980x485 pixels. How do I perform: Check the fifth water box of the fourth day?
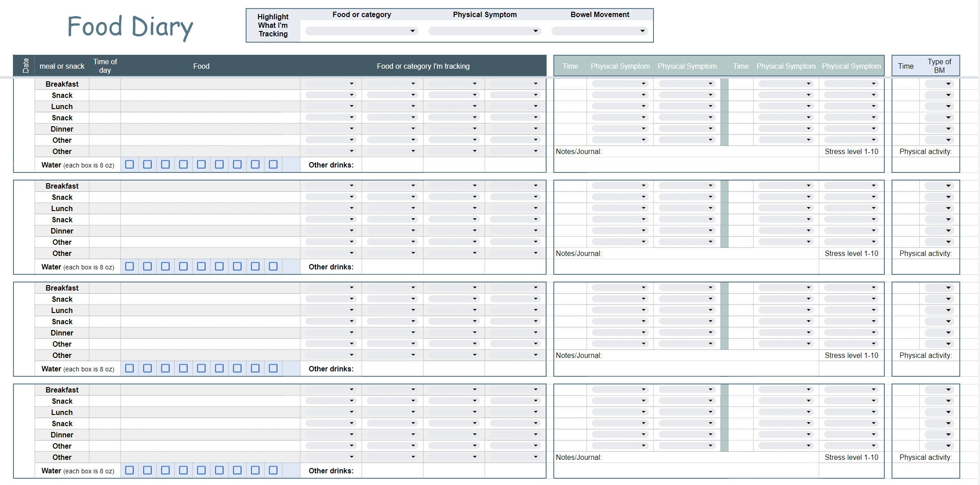coord(201,470)
